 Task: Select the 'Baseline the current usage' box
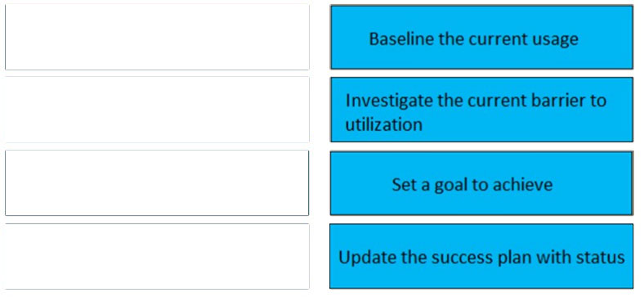pyautogui.click(x=481, y=37)
